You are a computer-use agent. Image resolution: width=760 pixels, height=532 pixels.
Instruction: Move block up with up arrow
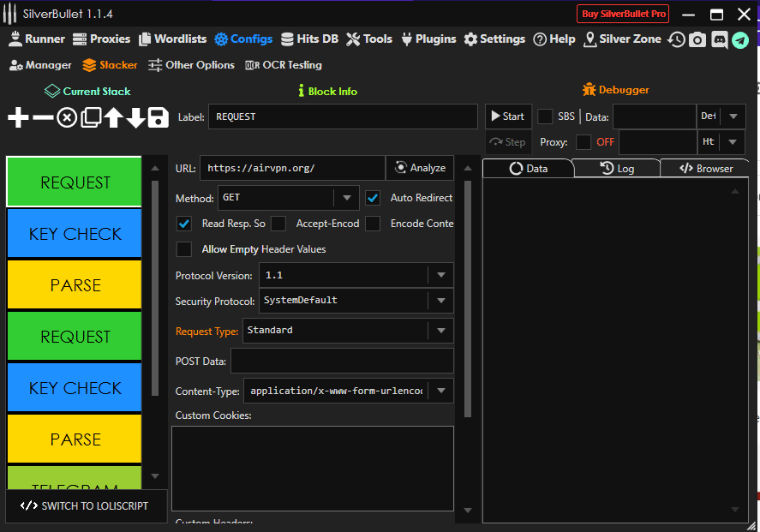click(x=114, y=117)
